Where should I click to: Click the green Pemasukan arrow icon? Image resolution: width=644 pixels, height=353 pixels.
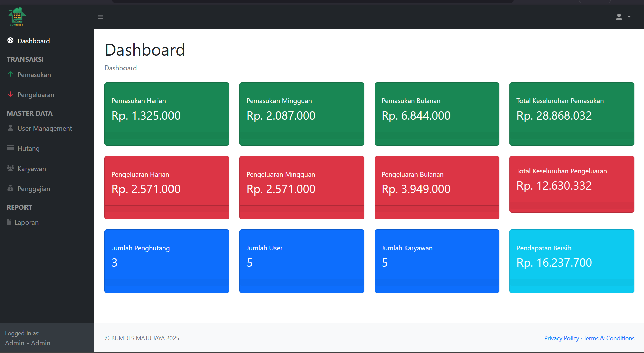(10, 74)
